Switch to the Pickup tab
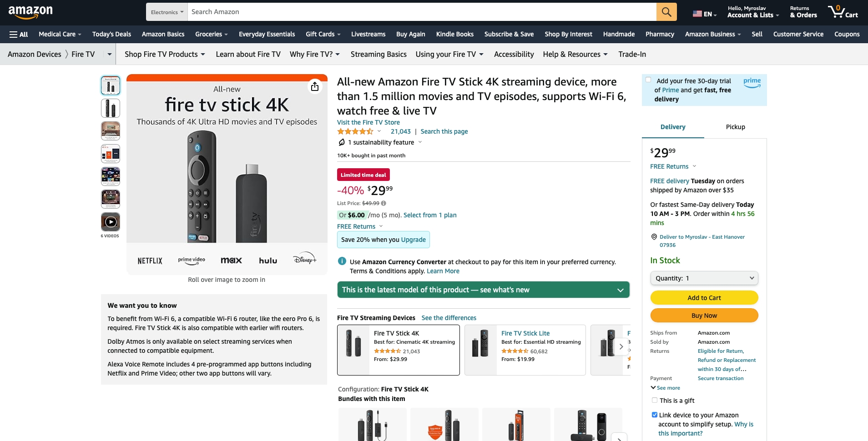This screenshot has width=868, height=441. [x=735, y=127]
